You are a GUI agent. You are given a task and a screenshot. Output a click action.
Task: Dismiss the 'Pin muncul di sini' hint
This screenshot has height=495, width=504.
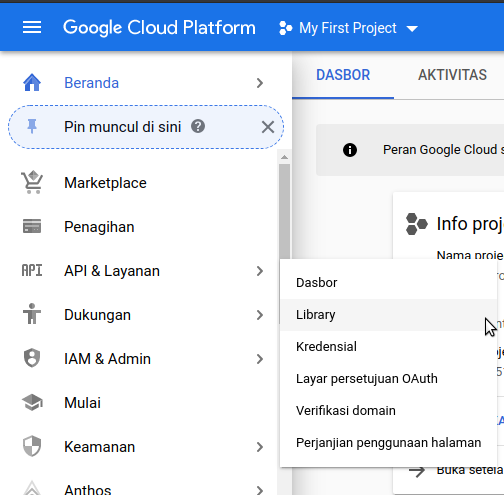268,127
